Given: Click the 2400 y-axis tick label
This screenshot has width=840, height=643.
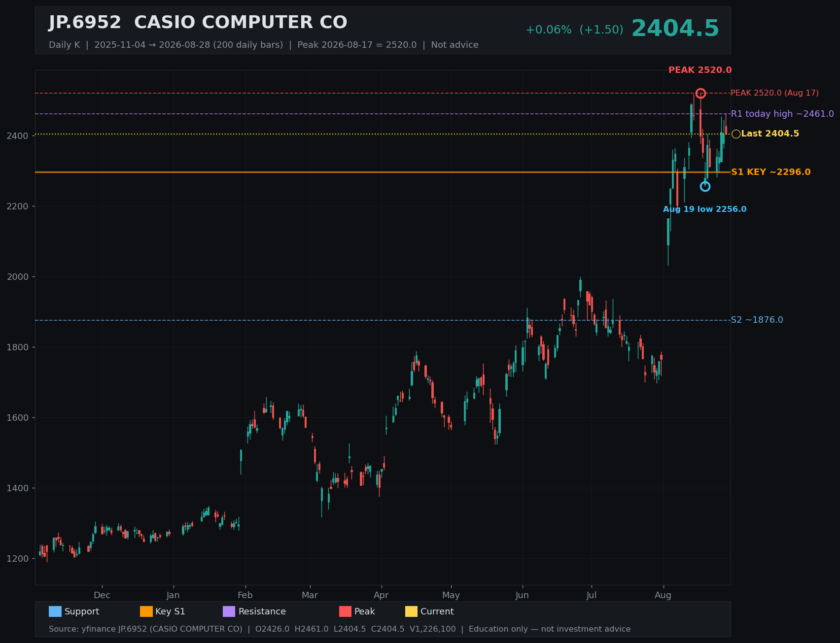Looking at the screenshot, I should click(18, 135).
